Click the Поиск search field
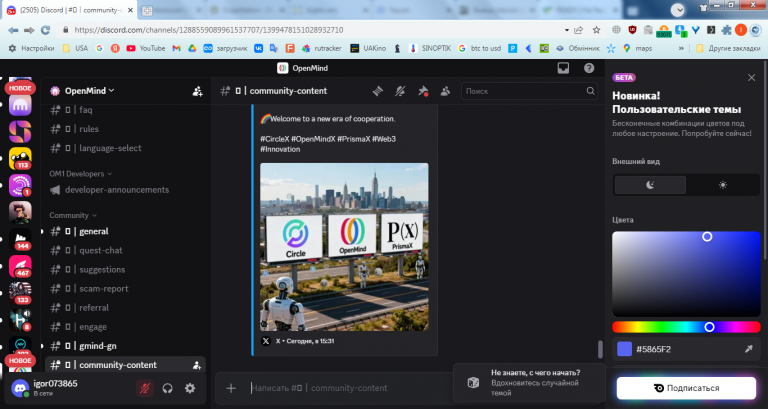Image resolution: width=768 pixels, height=409 pixels. pos(529,91)
